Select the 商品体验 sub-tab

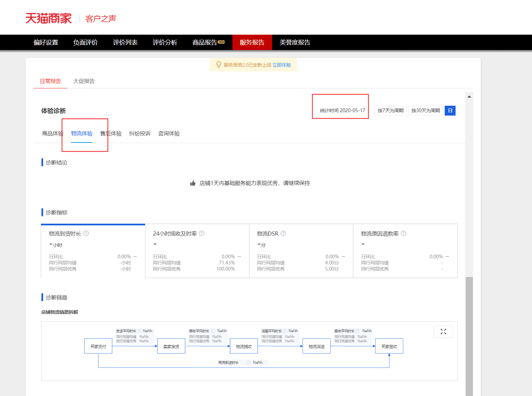click(x=53, y=134)
